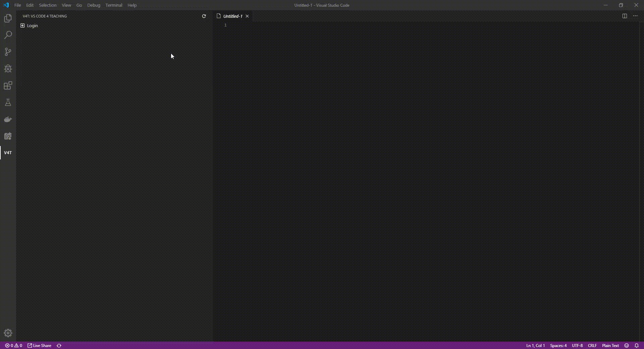Minimize the VS Code window
Screen dimensions: 644x349
[606, 5]
